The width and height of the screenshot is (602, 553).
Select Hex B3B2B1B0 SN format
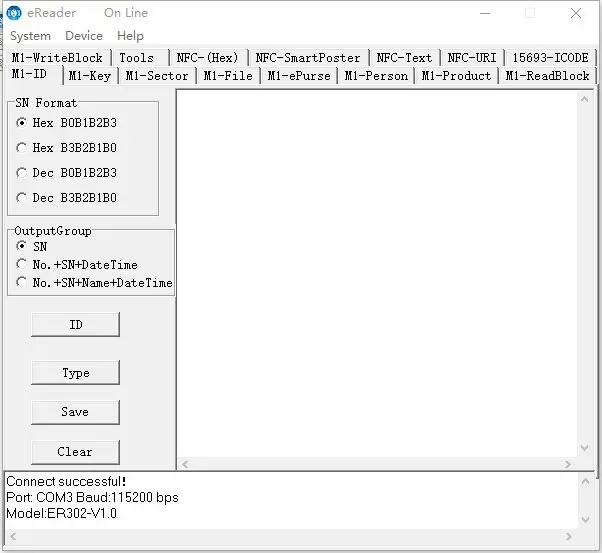click(x=66, y=148)
